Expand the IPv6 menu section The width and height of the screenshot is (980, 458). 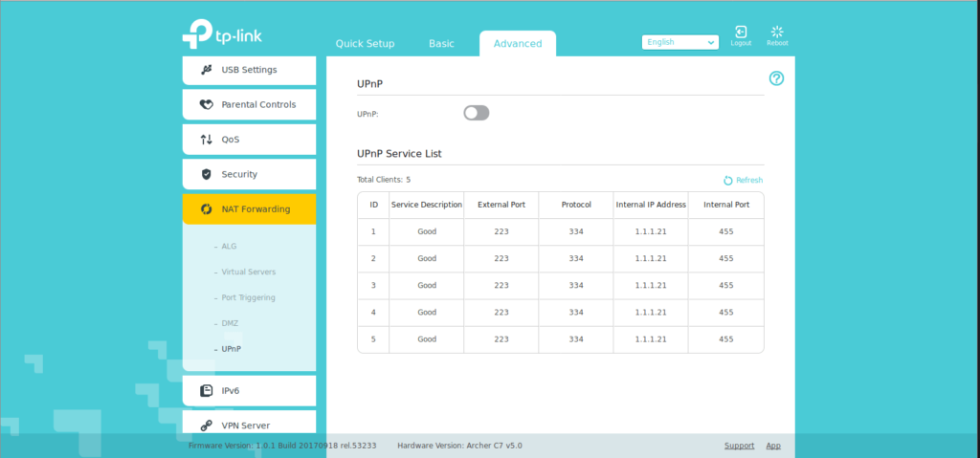(x=249, y=390)
